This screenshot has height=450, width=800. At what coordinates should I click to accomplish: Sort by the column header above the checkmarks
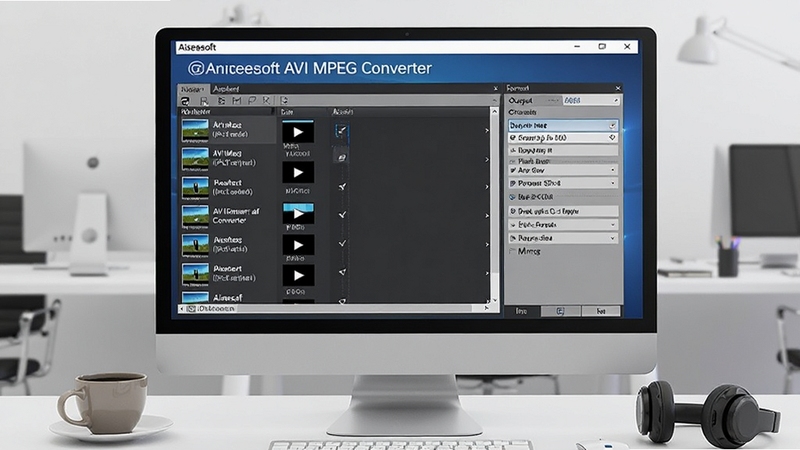point(343,112)
